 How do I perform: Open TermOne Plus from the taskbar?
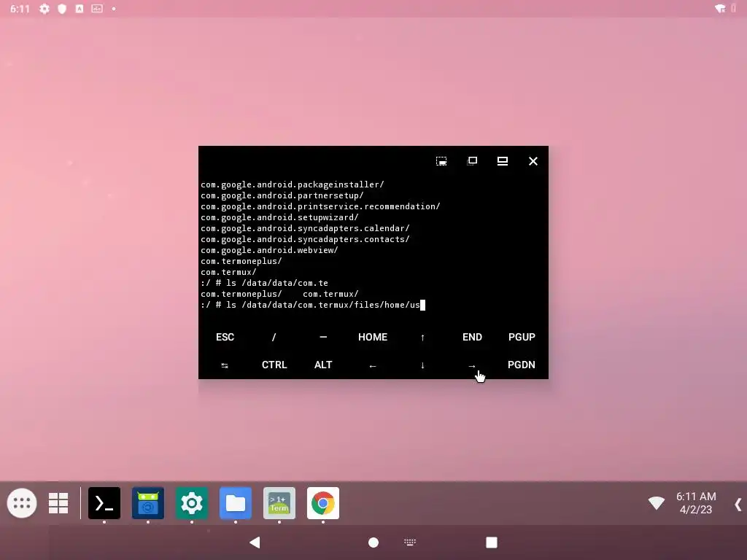279,503
